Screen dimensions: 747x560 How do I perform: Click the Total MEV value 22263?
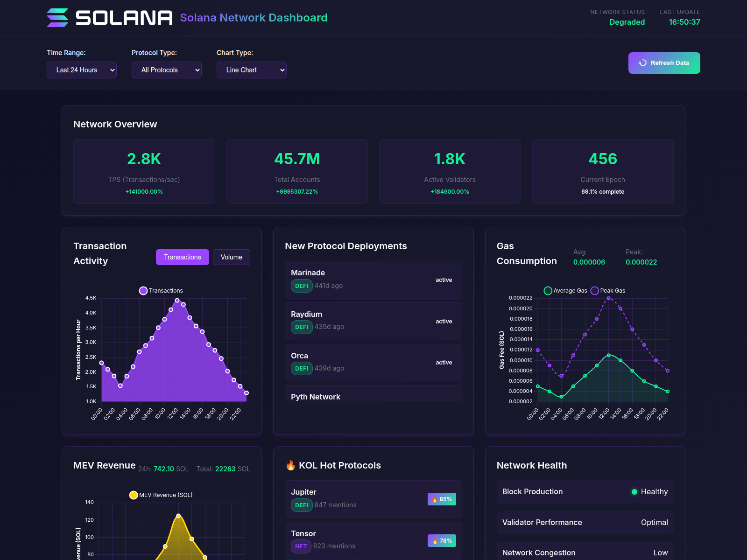coord(226,469)
